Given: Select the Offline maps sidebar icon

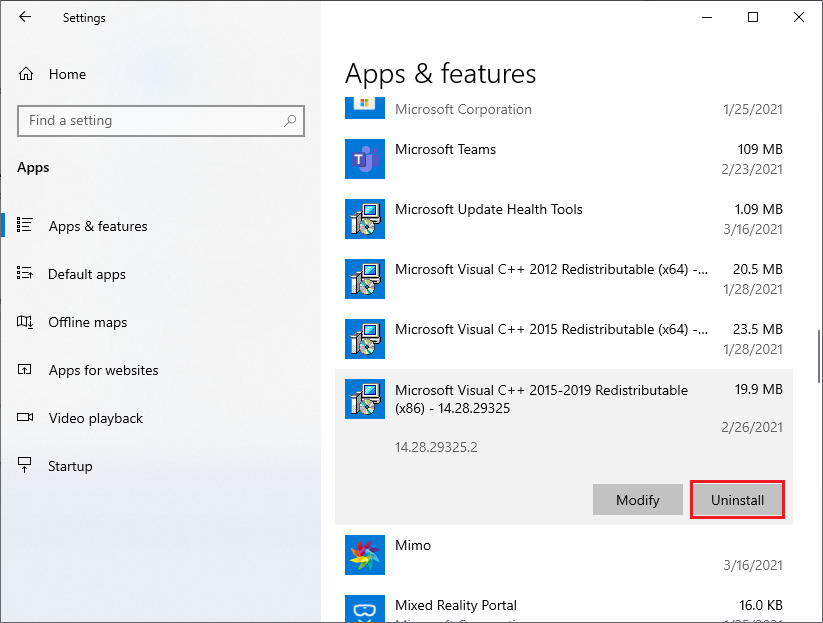Looking at the screenshot, I should coord(25,322).
